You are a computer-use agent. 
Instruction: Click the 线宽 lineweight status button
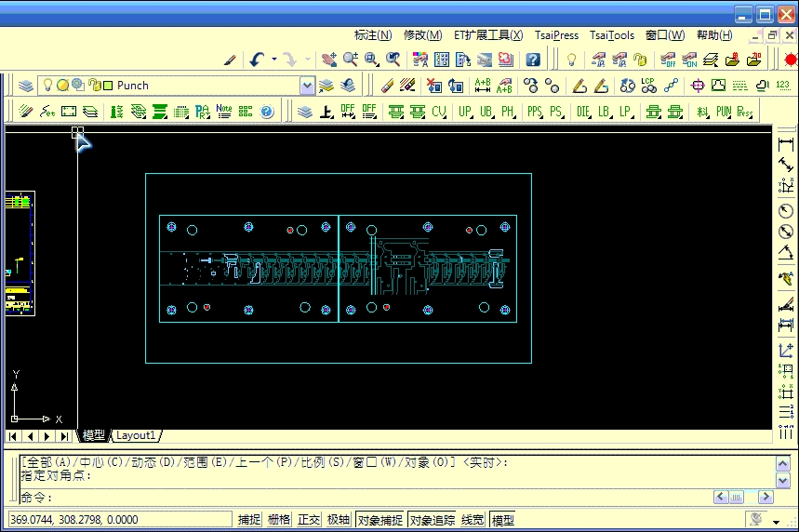click(473, 520)
